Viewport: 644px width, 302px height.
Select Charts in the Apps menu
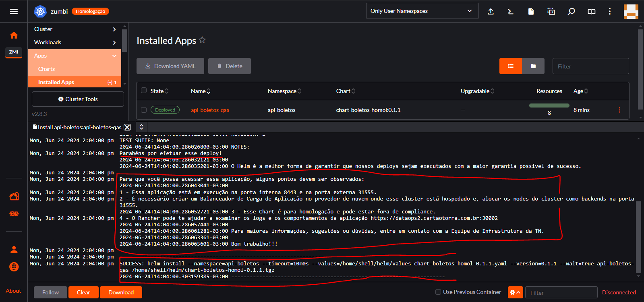tap(47, 69)
